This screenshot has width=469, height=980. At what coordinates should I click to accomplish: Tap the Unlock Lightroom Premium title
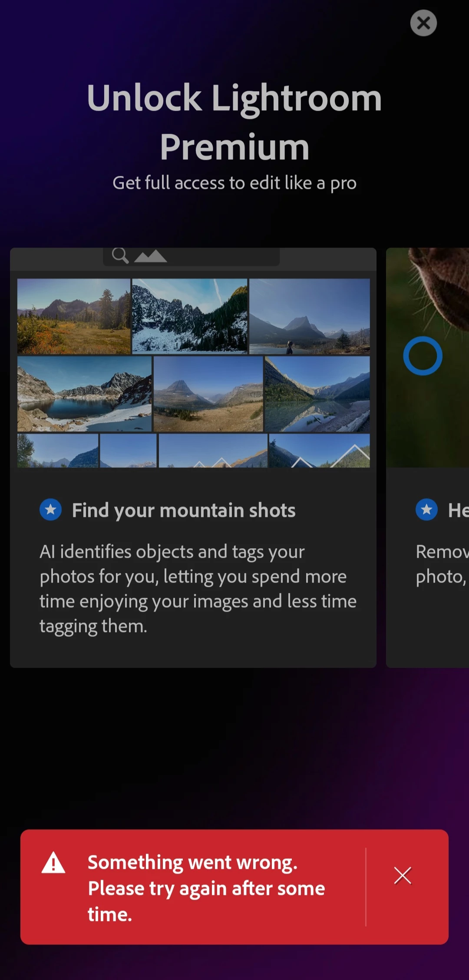(234, 122)
